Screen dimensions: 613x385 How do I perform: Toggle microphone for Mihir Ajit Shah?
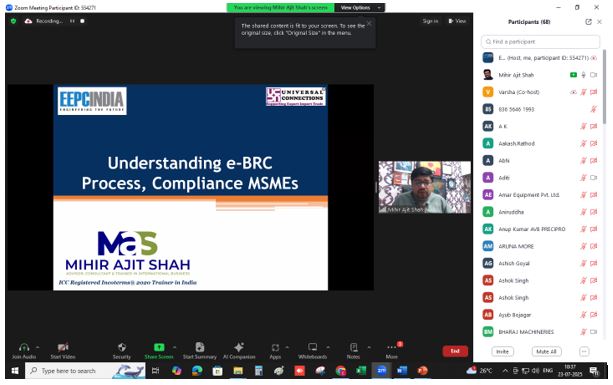583,75
